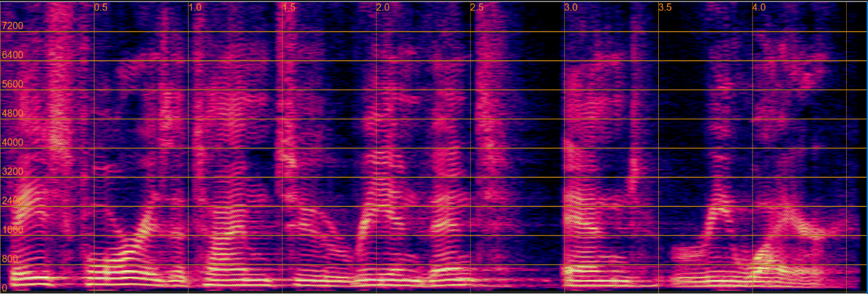
Task: Select the 4800 Hz frequency label
Action: tap(13, 113)
